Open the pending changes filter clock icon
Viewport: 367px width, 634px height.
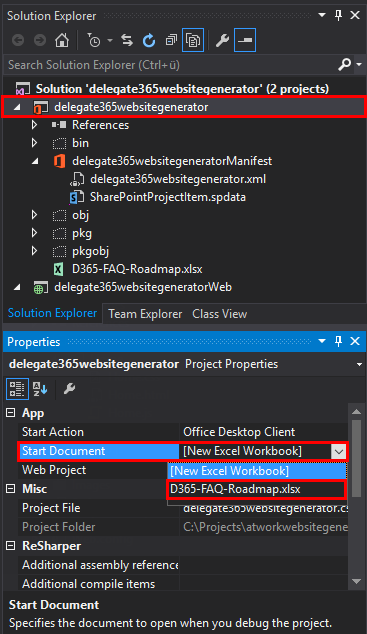94,40
